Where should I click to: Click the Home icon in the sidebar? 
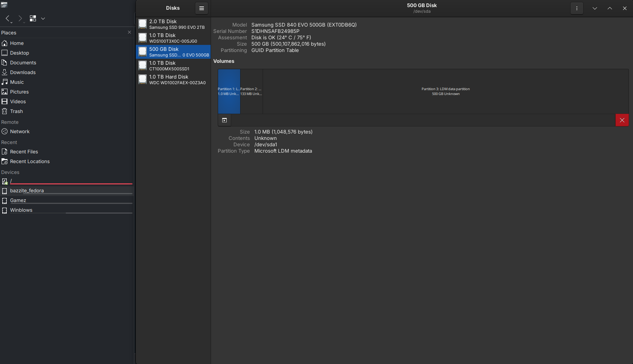click(x=4, y=43)
